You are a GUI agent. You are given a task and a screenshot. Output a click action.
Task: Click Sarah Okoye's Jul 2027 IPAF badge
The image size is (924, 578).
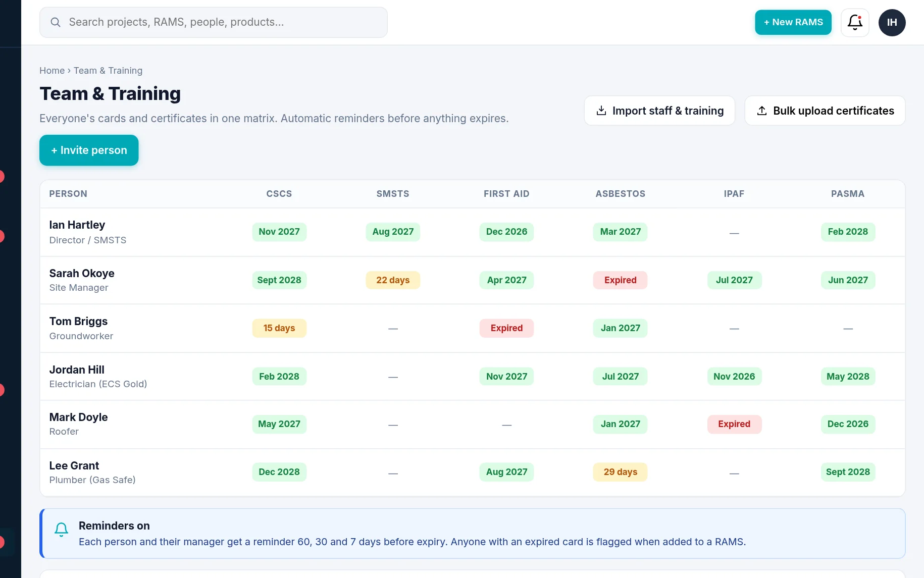point(734,280)
